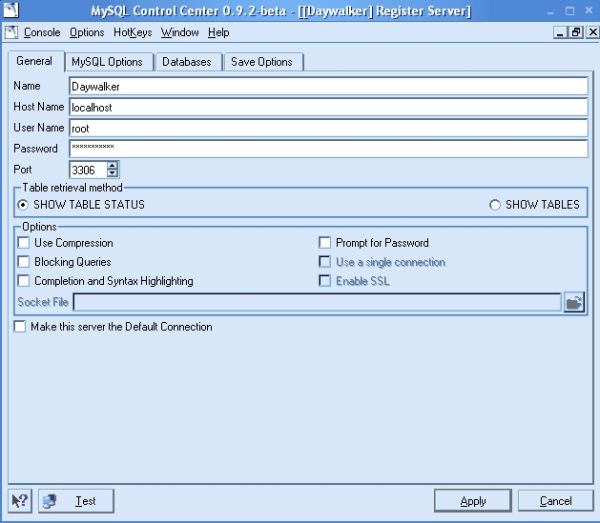Browse for socket file folder icon

point(574,302)
